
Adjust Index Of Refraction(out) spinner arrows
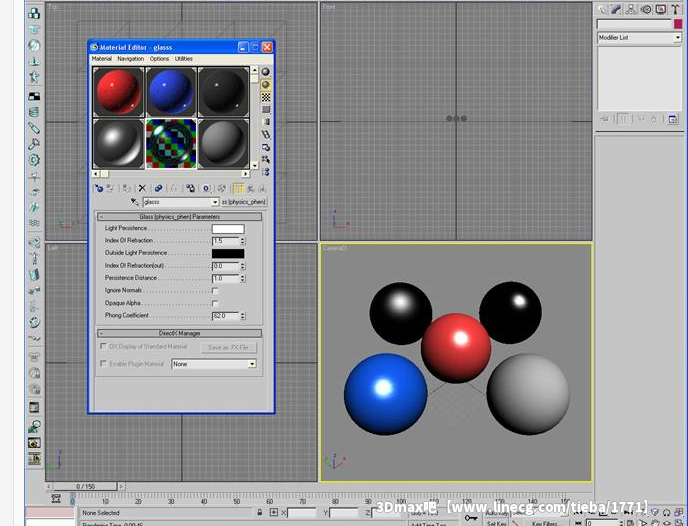click(x=243, y=266)
